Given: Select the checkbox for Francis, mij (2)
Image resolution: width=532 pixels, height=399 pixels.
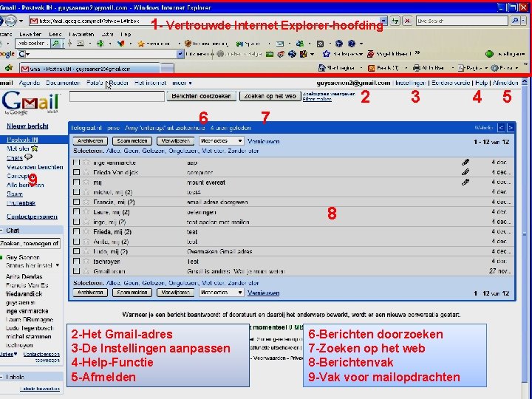Looking at the screenshot, I should pyautogui.click(x=77, y=202).
